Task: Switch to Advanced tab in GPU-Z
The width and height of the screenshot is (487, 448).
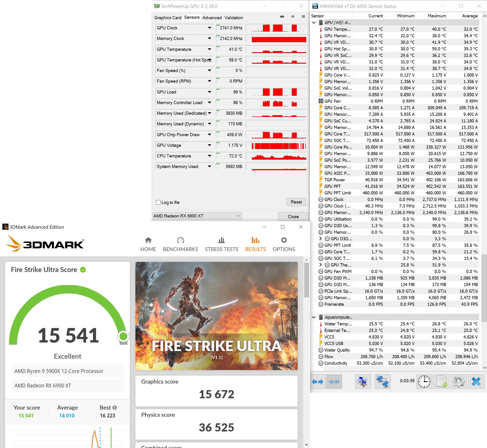Action: 212,18
